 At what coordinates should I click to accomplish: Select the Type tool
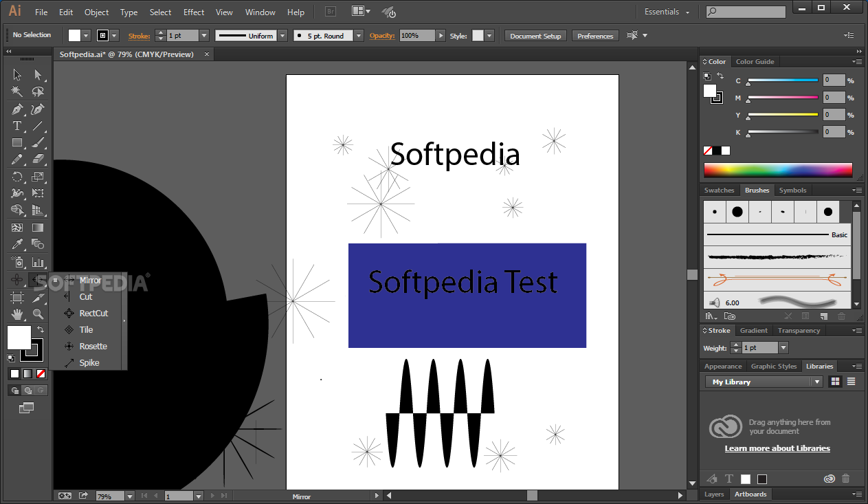click(17, 126)
